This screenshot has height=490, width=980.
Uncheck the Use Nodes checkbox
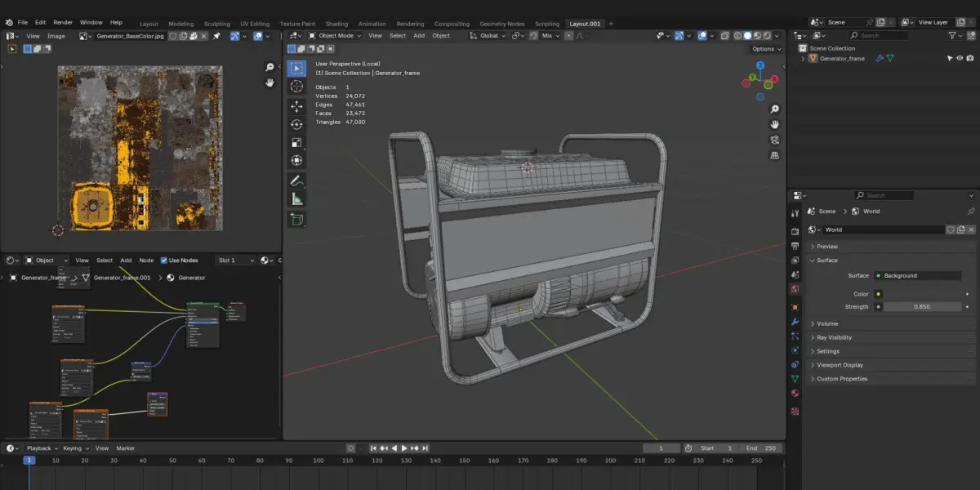[x=164, y=261]
